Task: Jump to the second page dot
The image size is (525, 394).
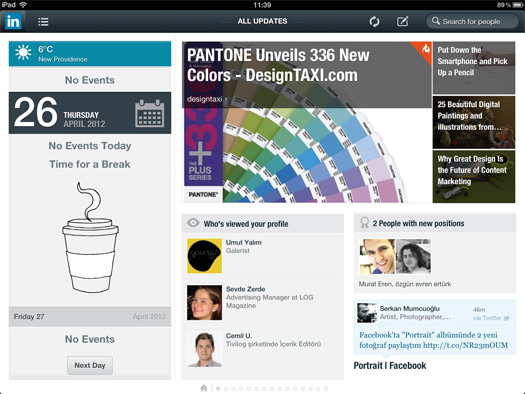Action: click(226, 389)
